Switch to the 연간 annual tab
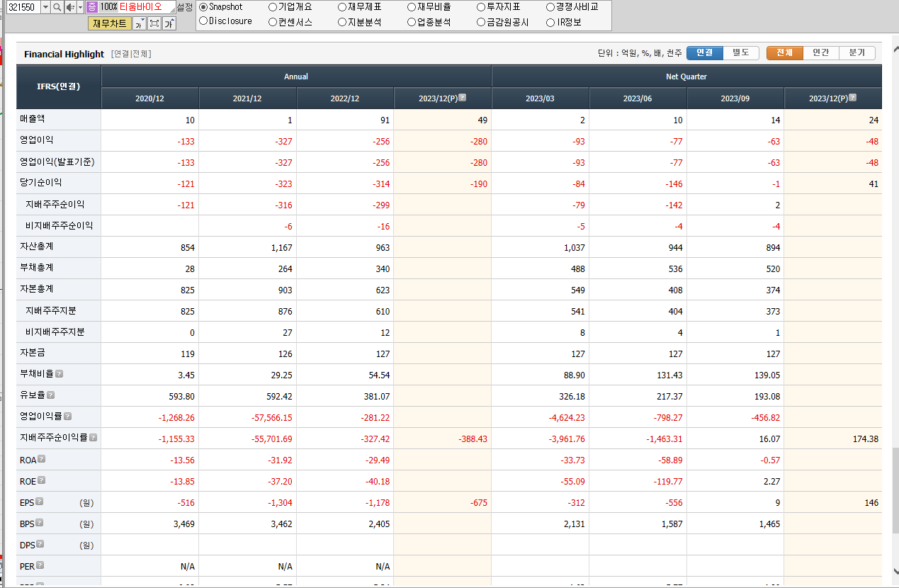899x588 pixels. point(821,53)
